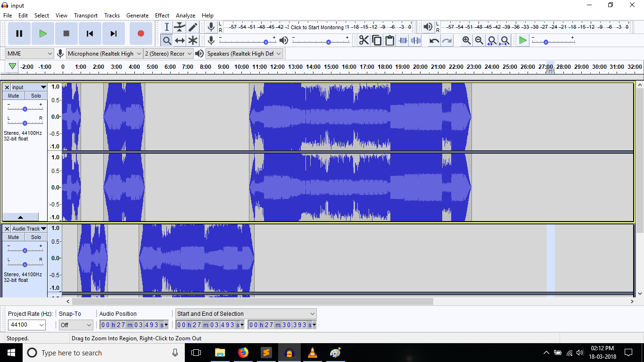Click the Undo arrow icon
The image size is (644, 362).
click(434, 41)
